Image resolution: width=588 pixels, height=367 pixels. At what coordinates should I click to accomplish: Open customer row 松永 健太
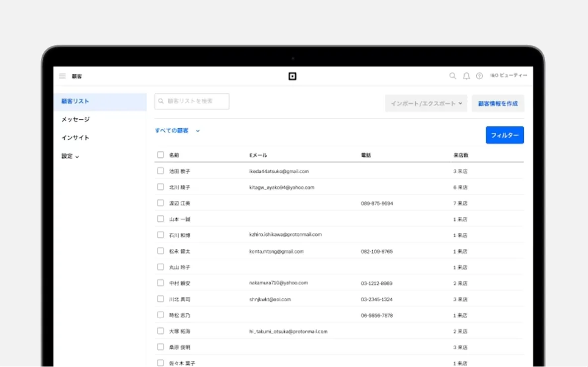180,252
